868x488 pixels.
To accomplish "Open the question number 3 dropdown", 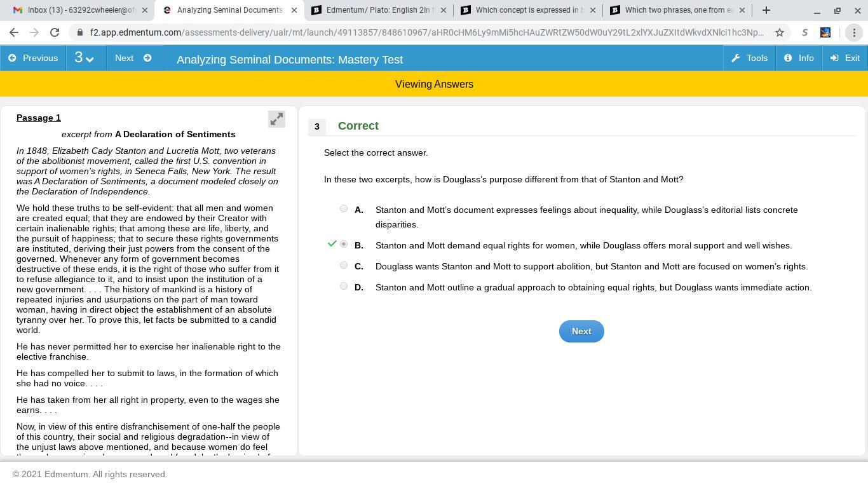I will pos(85,58).
